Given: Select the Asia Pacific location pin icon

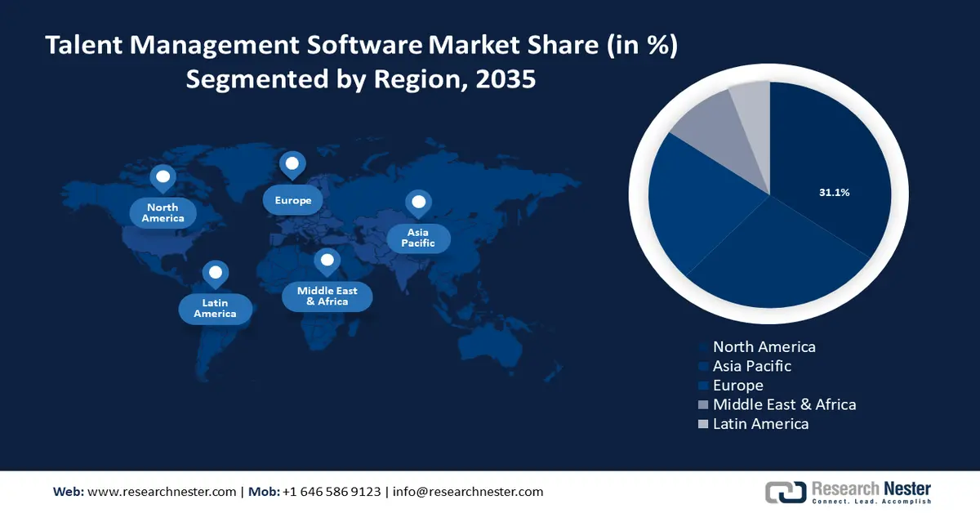Looking at the screenshot, I should (418, 203).
